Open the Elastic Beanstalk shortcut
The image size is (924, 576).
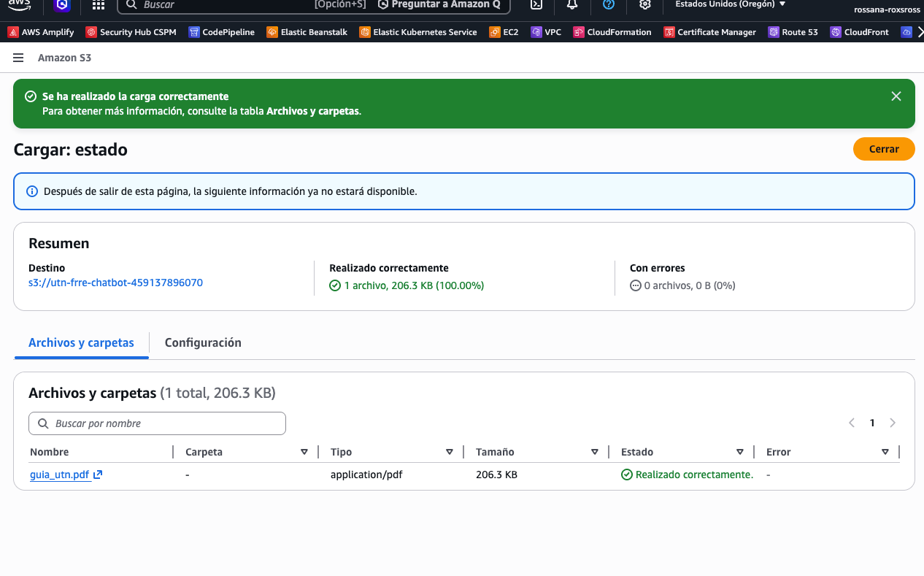tap(307, 32)
